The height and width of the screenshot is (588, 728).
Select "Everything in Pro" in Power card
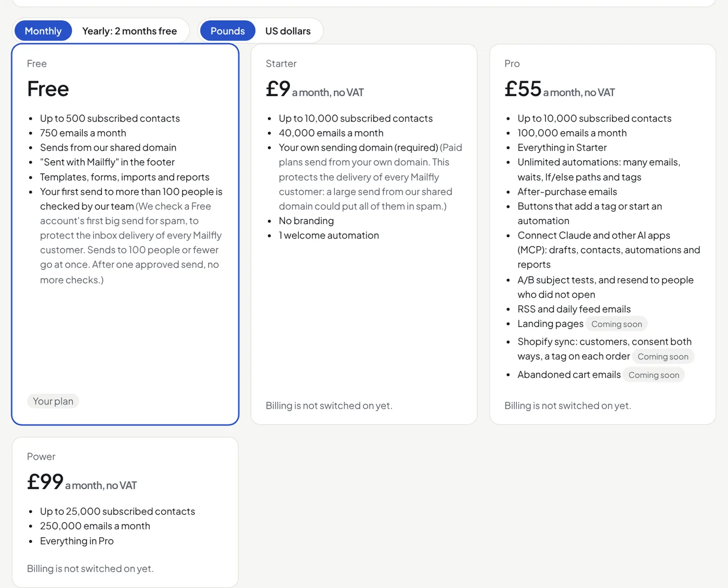point(77,541)
